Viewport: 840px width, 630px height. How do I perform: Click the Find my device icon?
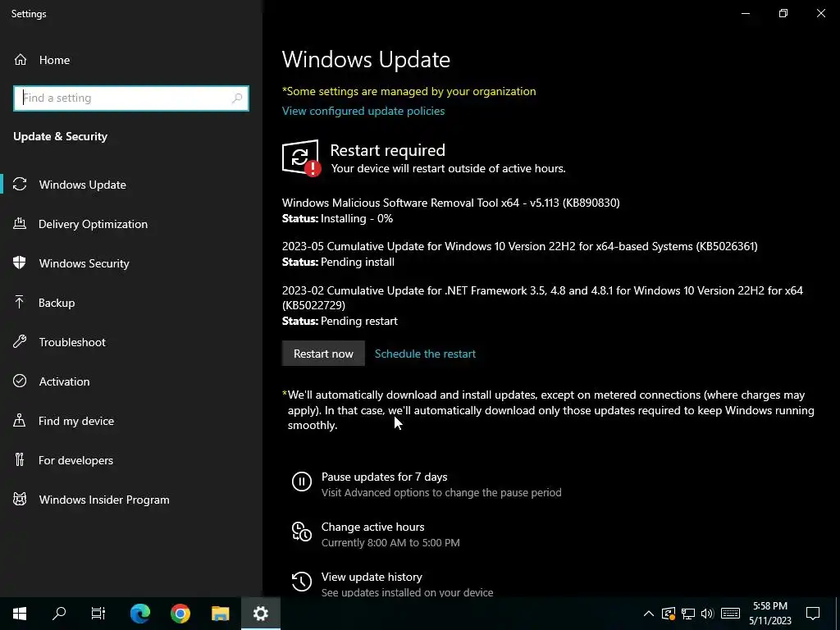pos(20,421)
